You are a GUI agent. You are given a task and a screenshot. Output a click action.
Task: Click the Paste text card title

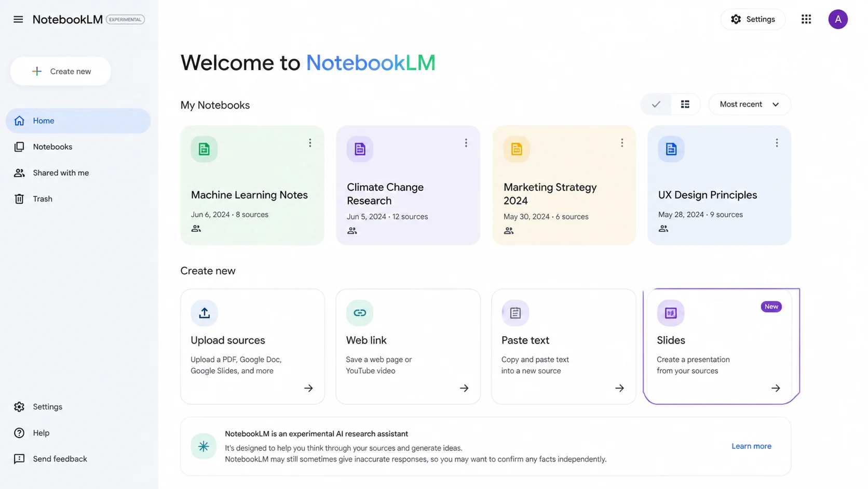(x=525, y=340)
